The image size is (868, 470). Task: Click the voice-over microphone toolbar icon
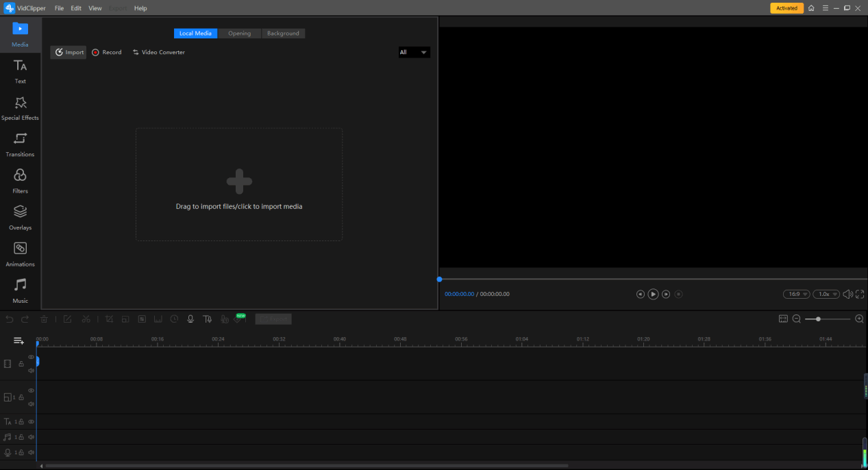(x=190, y=319)
